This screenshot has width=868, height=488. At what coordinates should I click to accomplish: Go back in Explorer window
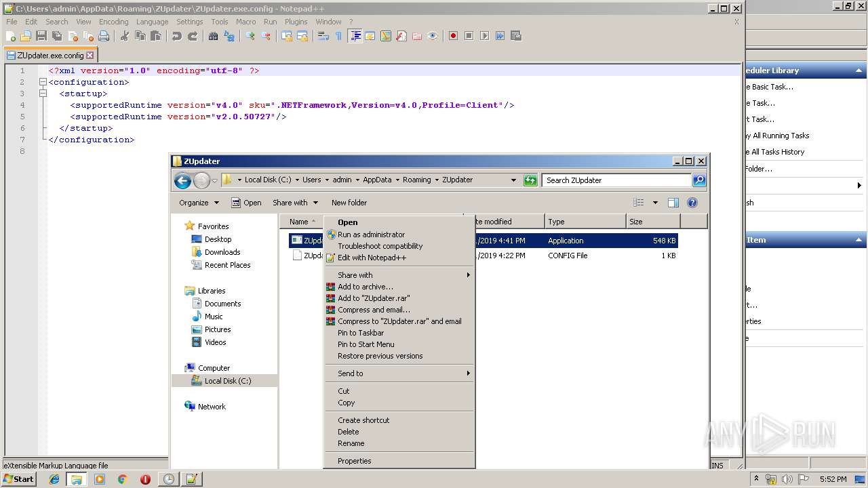[182, 180]
